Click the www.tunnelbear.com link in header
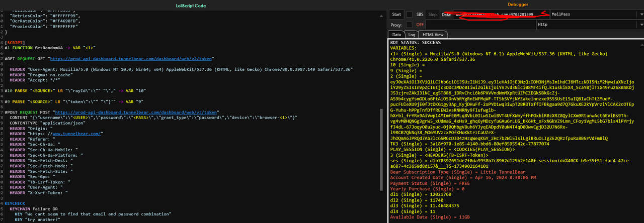 tap(76, 134)
